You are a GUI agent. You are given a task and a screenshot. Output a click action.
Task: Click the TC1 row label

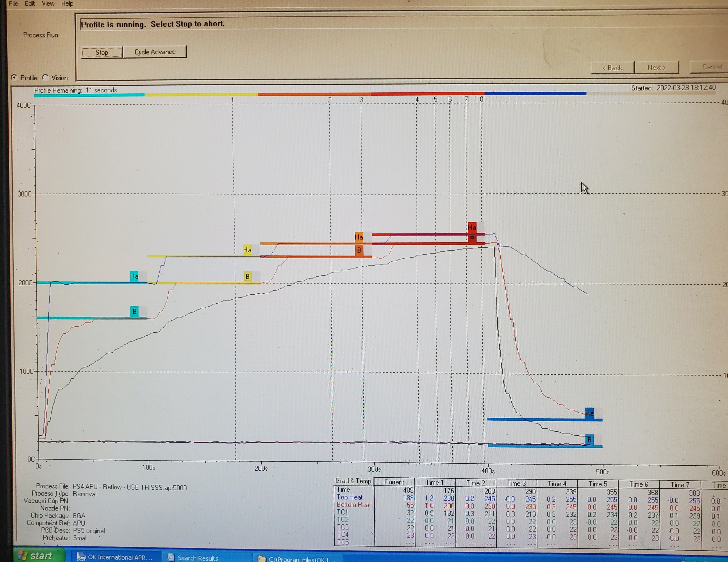(x=342, y=512)
